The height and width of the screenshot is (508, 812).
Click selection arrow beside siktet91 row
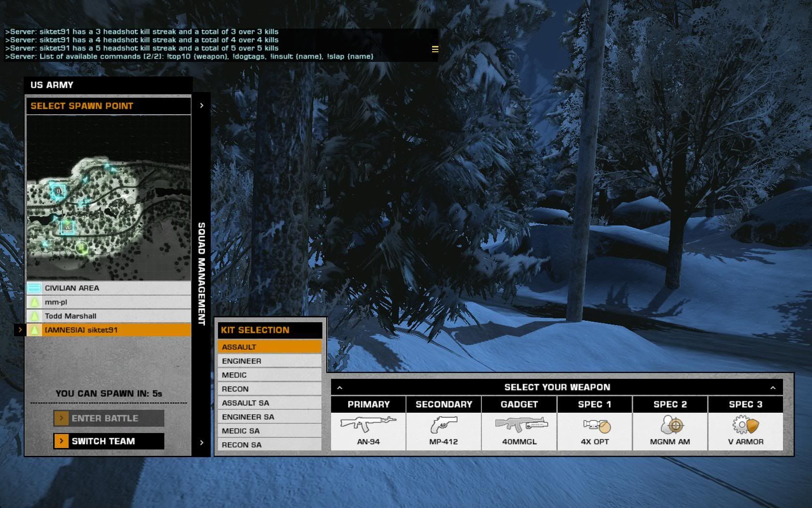pos(20,330)
